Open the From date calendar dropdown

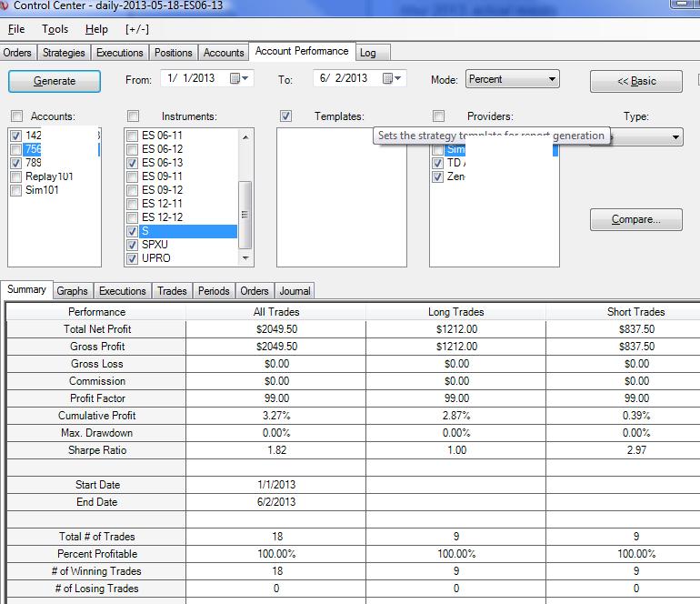tap(239, 78)
